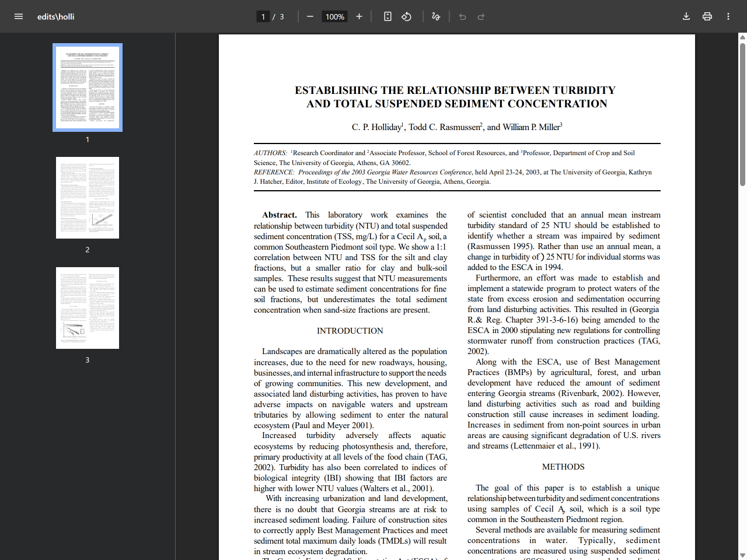Open page 3 from the thumbnail panel
Screen dimensions: 747x560
point(87,307)
